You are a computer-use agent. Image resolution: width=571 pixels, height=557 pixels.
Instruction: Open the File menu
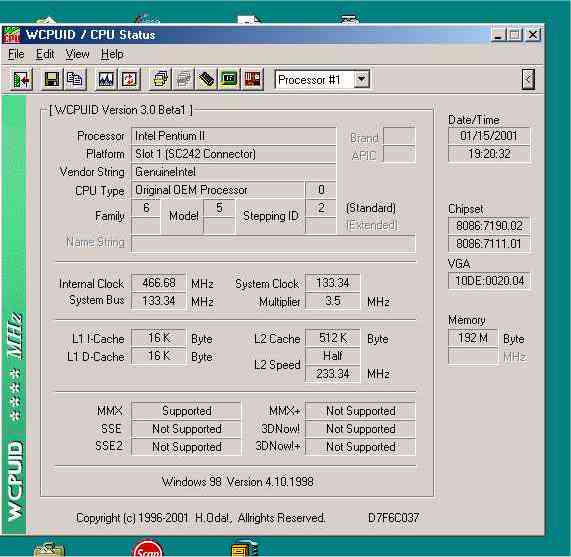[16, 54]
